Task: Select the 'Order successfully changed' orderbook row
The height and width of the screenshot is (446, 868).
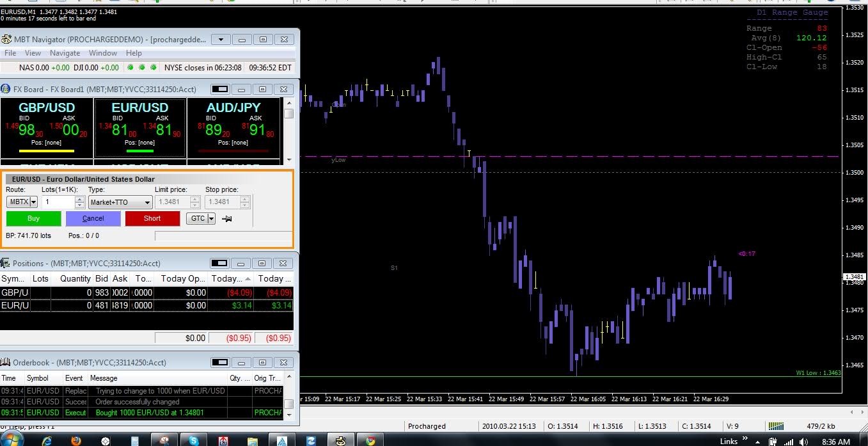Action: [141, 402]
